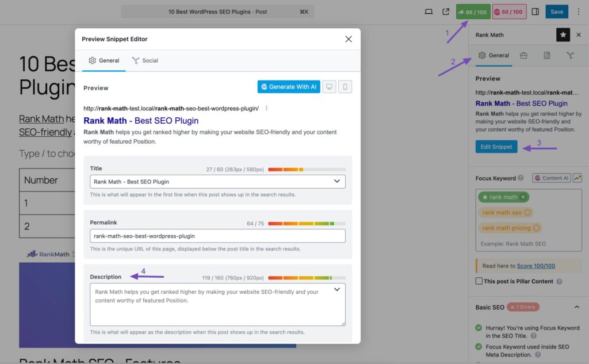This screenshot has height=364, width=589.
Task: Click the device preview laptop icon
Action: click(429, 12)
